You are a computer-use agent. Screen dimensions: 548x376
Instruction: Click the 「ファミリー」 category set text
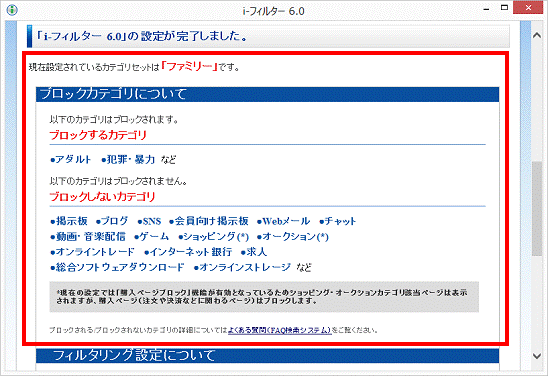pyautogui.click(x=190, y=66)
